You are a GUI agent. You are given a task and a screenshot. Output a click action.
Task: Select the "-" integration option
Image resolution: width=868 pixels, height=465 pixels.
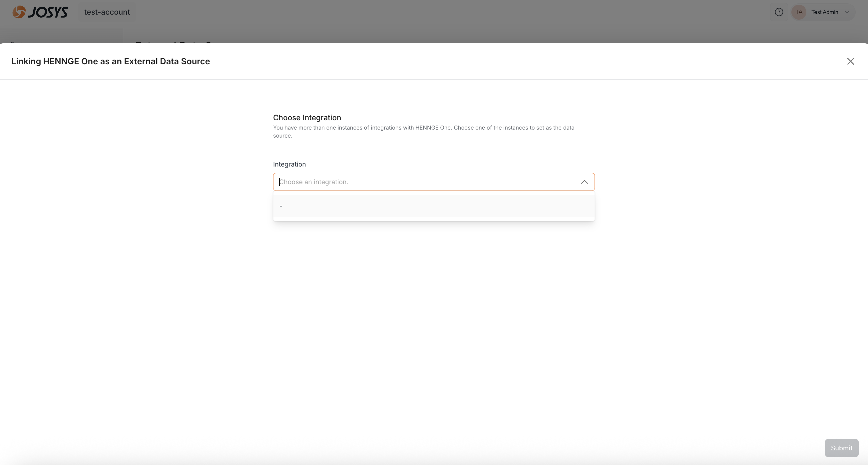(x=281, y=206)
